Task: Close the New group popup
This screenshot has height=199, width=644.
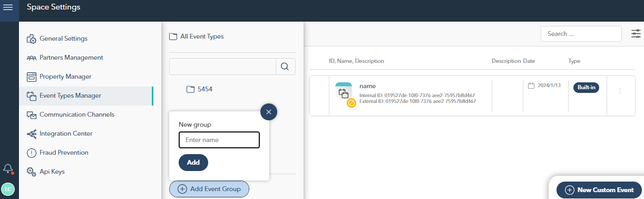Action: [269, 112]
